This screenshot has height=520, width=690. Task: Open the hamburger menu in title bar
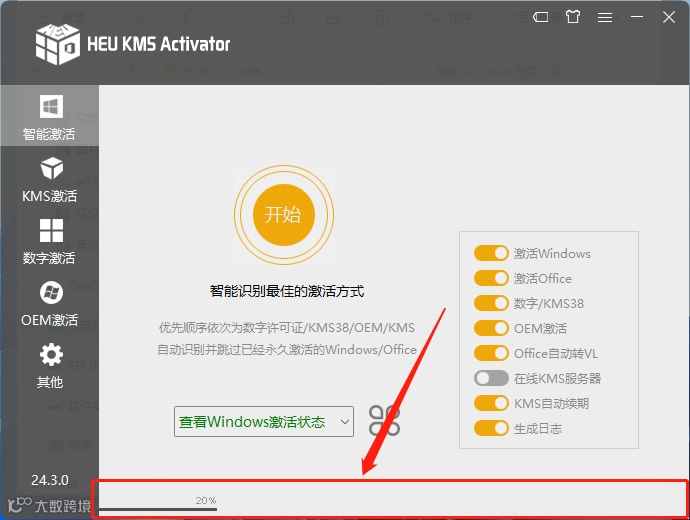pyautogui.click(x=605, y=17)
